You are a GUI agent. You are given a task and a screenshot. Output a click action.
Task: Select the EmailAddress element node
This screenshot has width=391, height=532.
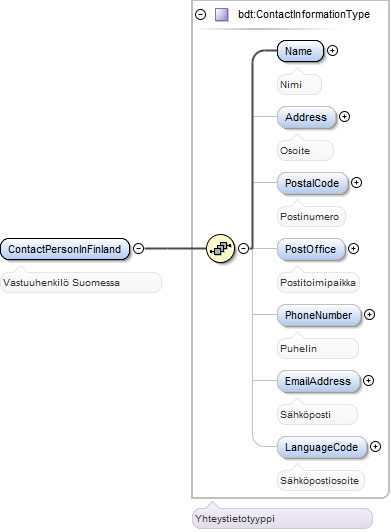[x=318, y=381]
